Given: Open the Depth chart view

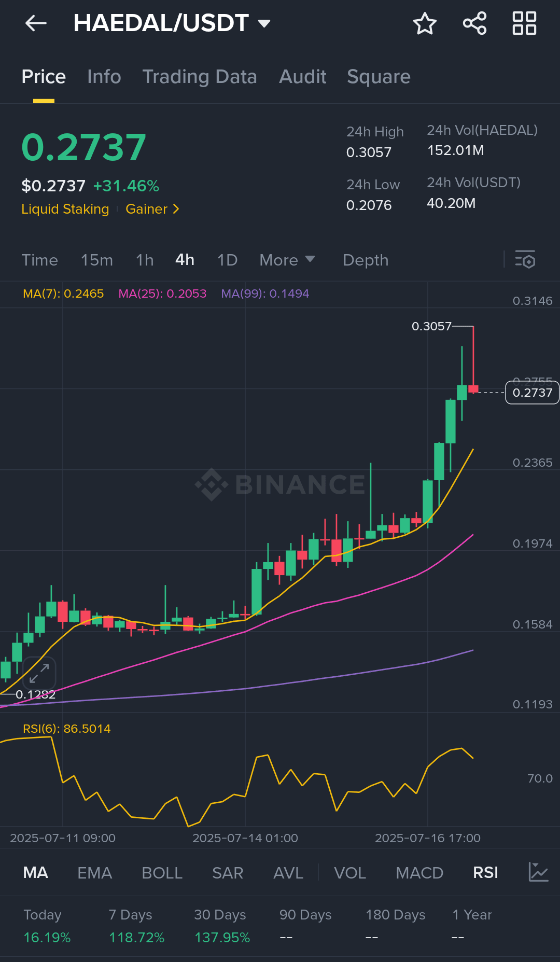Looking at the screenshot, I should [366, 260].
